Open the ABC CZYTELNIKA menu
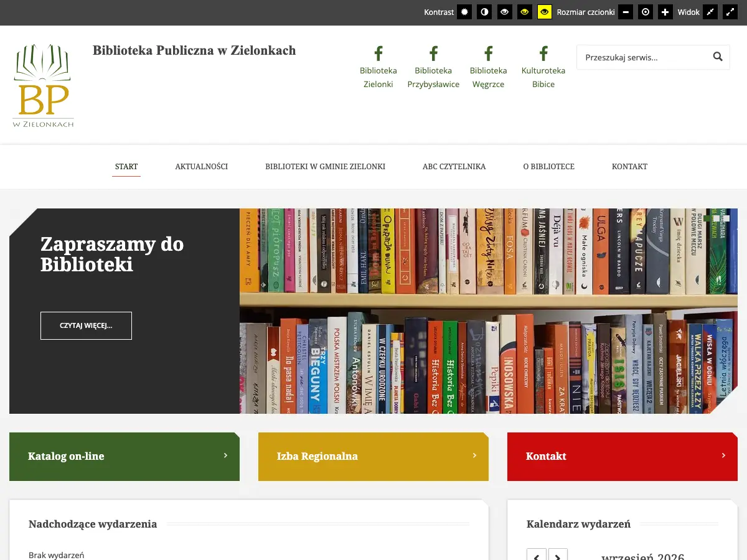Image resolution: width=747 pixels, height=560 pixels. [454, 167]
